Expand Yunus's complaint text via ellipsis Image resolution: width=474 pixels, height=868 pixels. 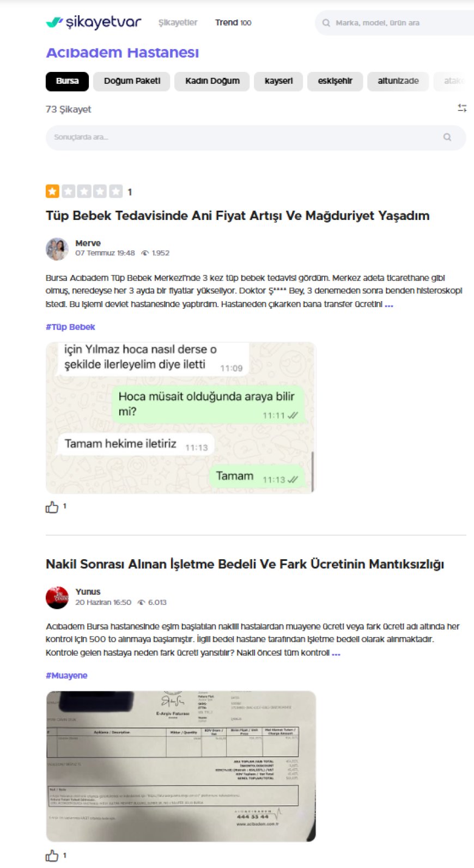336,653
